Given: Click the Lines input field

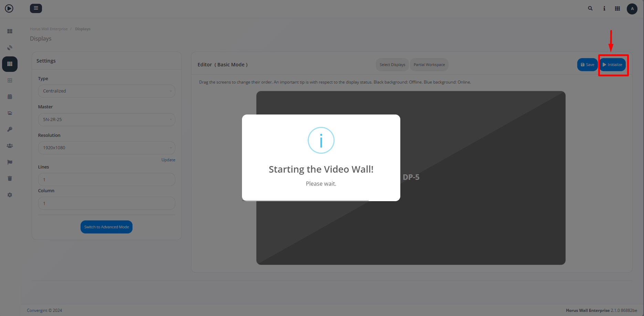Looking at the screenshot, I should 106,179.
